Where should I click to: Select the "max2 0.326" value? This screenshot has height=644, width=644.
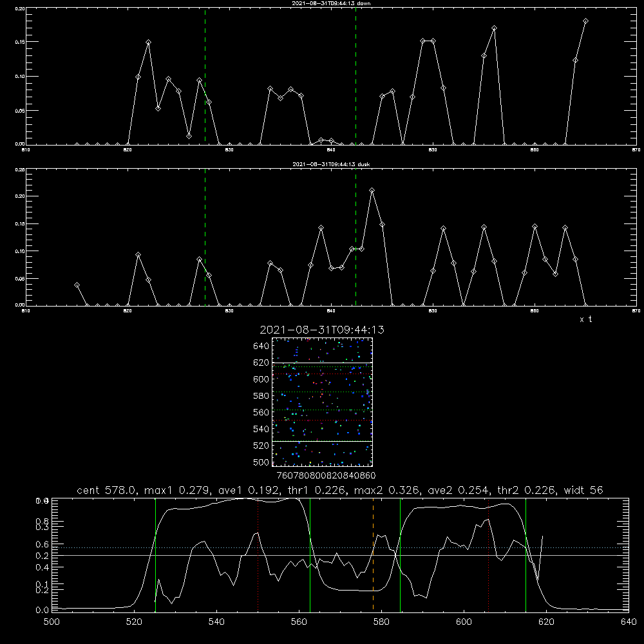[x=386, y=490]
